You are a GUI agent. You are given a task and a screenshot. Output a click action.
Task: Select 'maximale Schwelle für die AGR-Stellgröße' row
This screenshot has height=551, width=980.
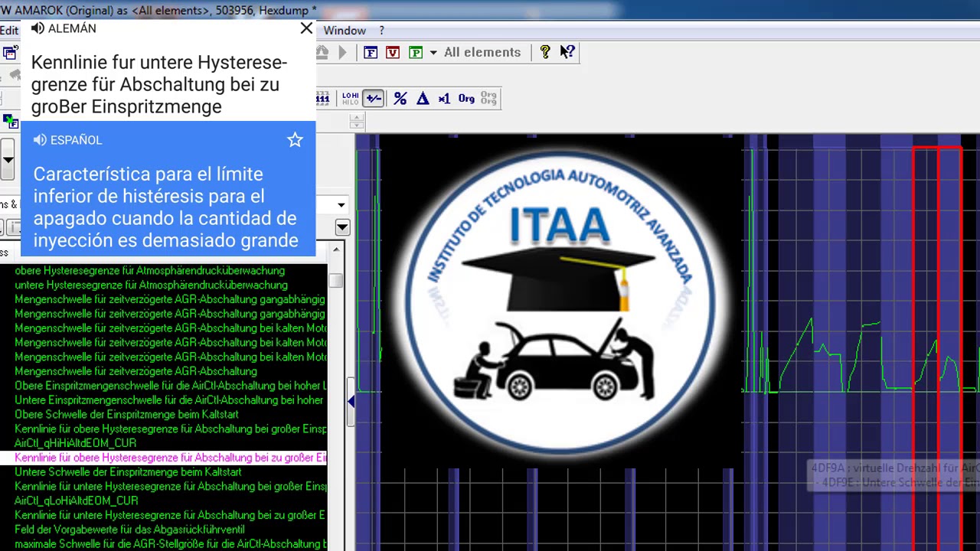coord(171,544)
